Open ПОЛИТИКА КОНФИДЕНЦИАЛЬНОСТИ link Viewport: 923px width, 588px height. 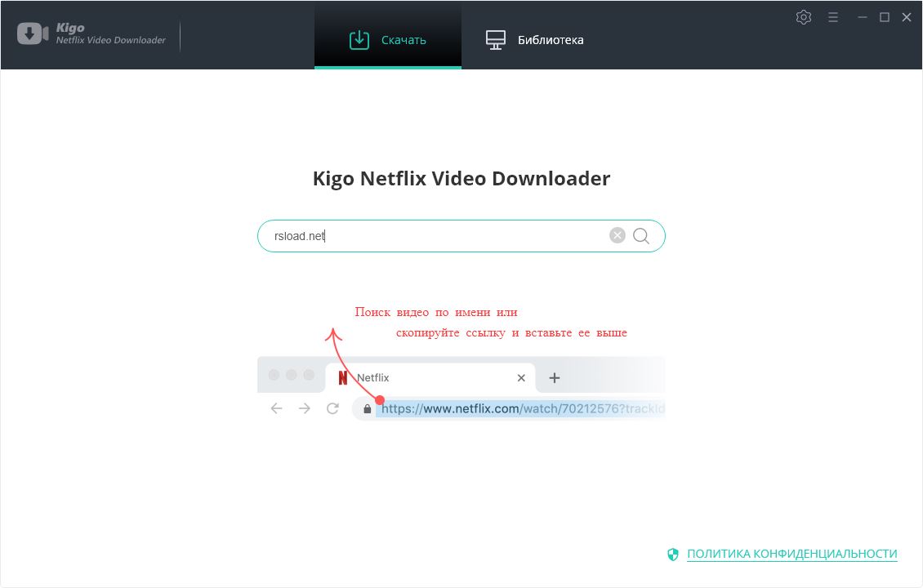pos(791,554)
